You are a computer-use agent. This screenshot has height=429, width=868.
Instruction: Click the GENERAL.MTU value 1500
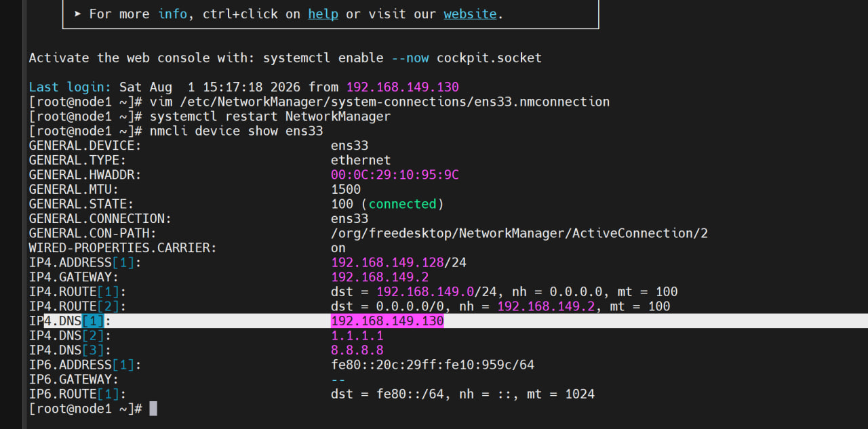tap(346, 190)
